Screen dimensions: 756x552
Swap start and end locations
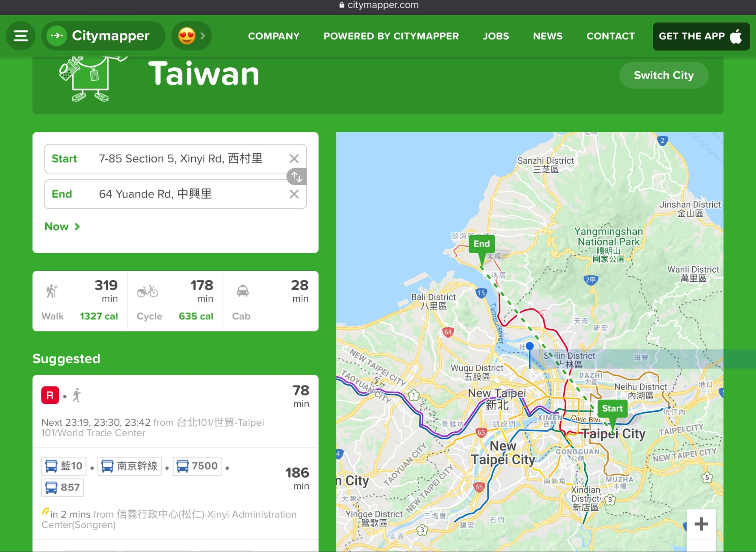[x=296, y=177]
